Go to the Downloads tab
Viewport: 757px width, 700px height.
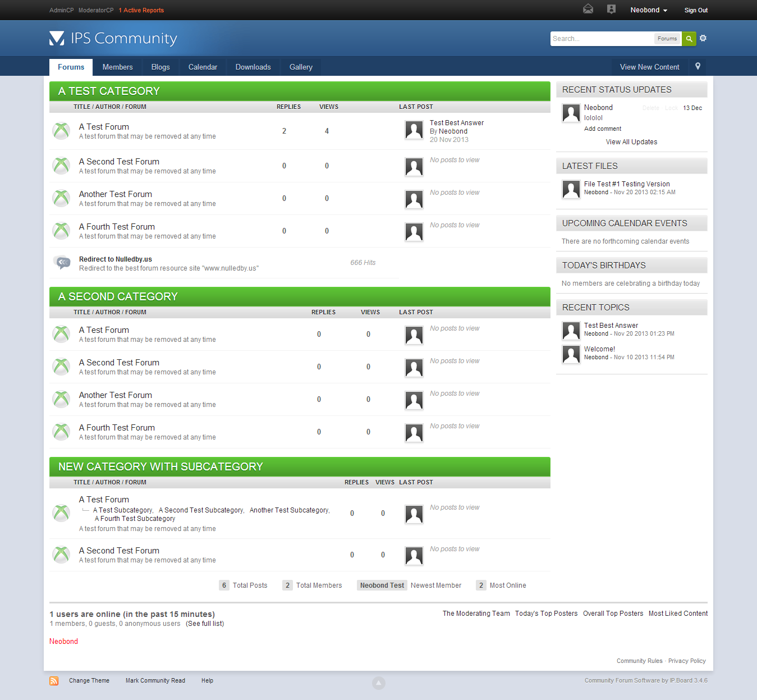pos(253,67)
